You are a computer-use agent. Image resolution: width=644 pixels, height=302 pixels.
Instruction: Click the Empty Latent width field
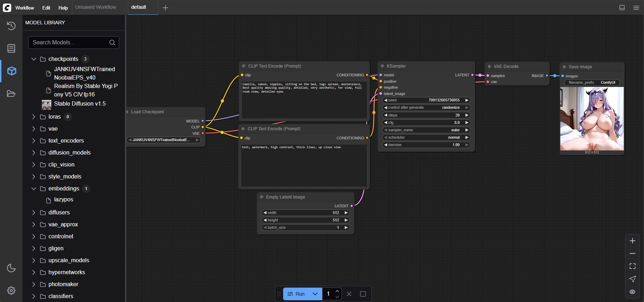[x=306, y=213]
